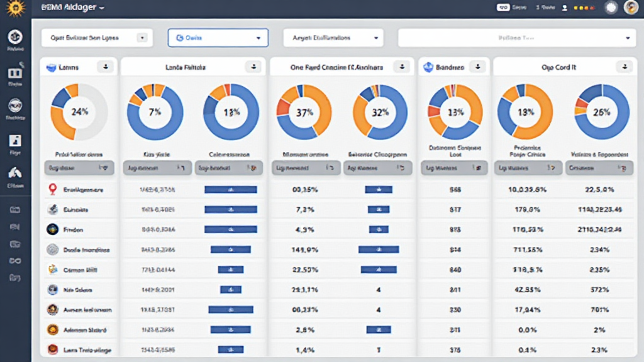Open the image report icon in the sidebar
This screenshot has width=644, height=362.
point(16,141)
